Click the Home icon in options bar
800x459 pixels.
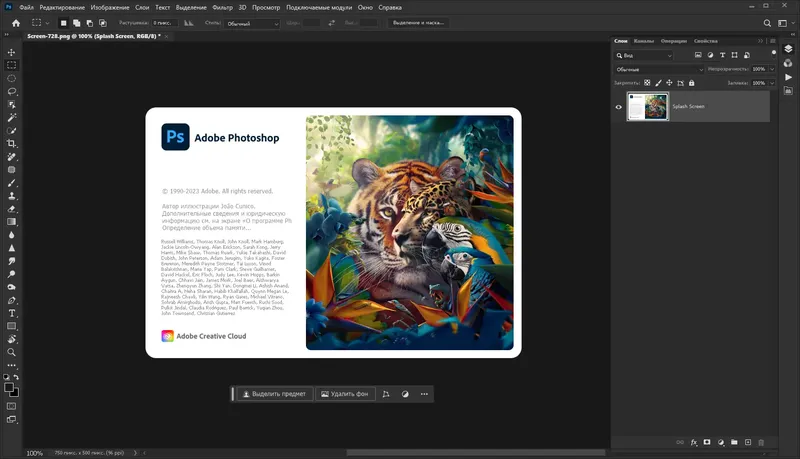tap(15, 22)
